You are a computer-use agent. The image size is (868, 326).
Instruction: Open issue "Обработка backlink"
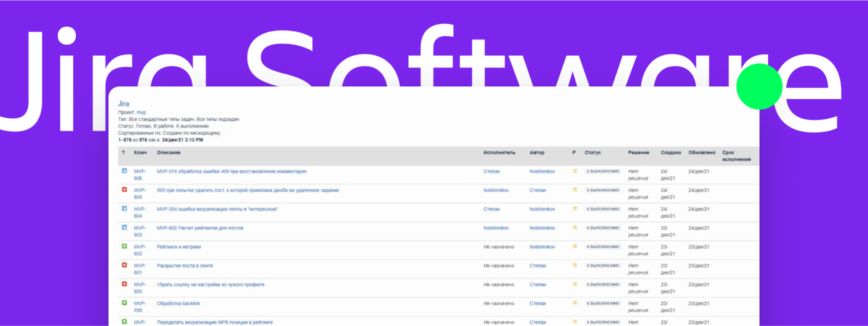pyautogui.click(x=179, y=303)
